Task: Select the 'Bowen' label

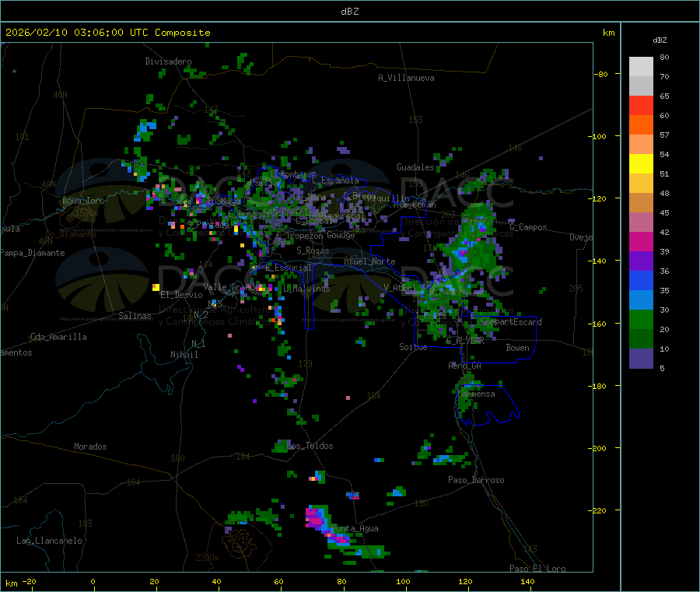Action: pyautogui.click(x=517, y=348)
